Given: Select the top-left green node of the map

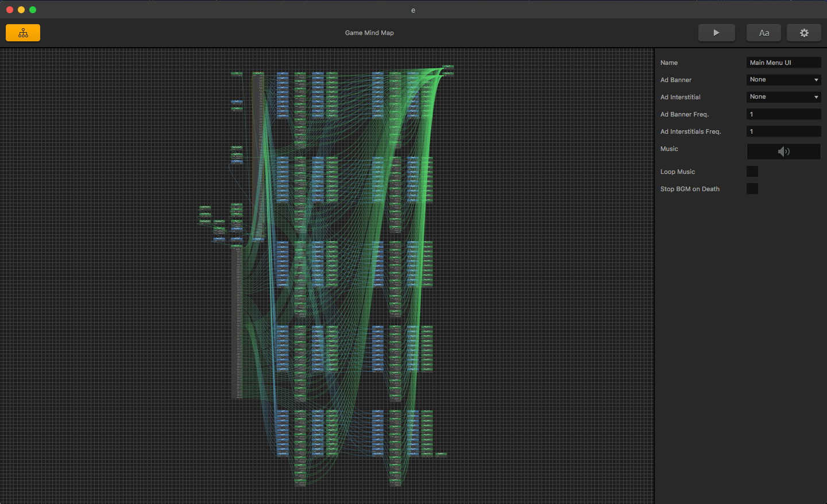Looking at the screenshot, I should pos(237,73).
